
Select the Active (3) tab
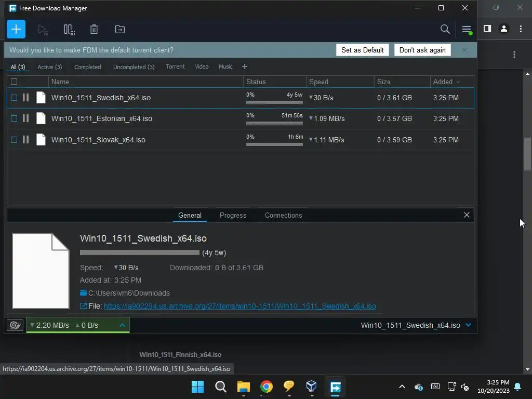50,67
